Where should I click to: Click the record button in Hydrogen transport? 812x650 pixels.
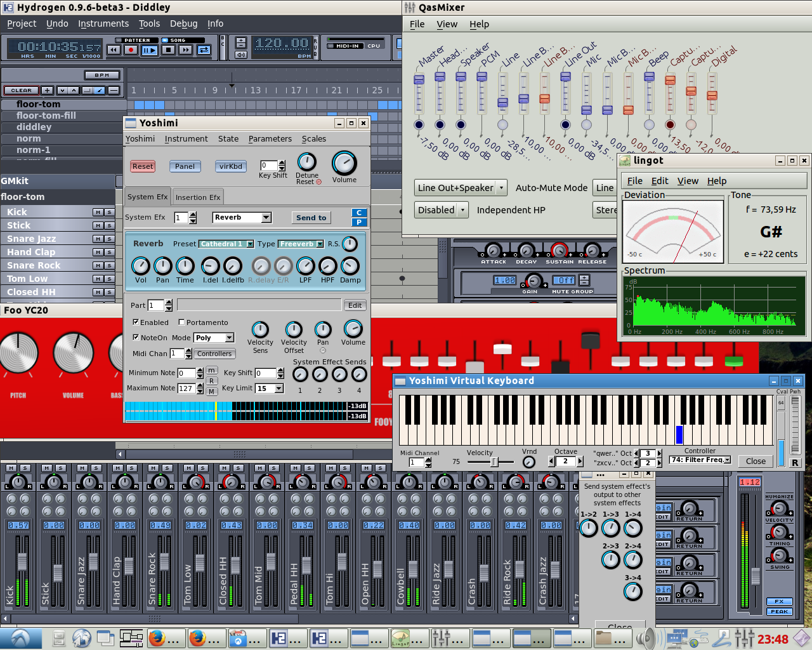[131, 50]
